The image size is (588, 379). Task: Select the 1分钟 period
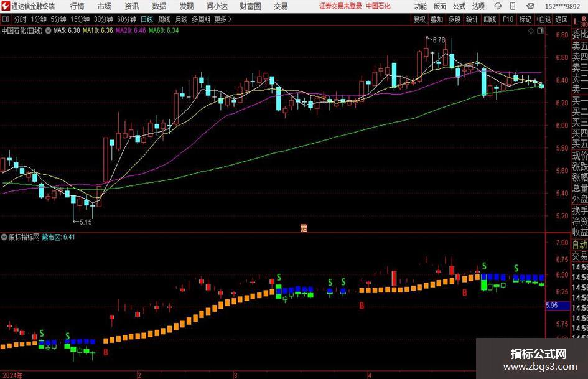pyautogui.click(x=39, y=19)
